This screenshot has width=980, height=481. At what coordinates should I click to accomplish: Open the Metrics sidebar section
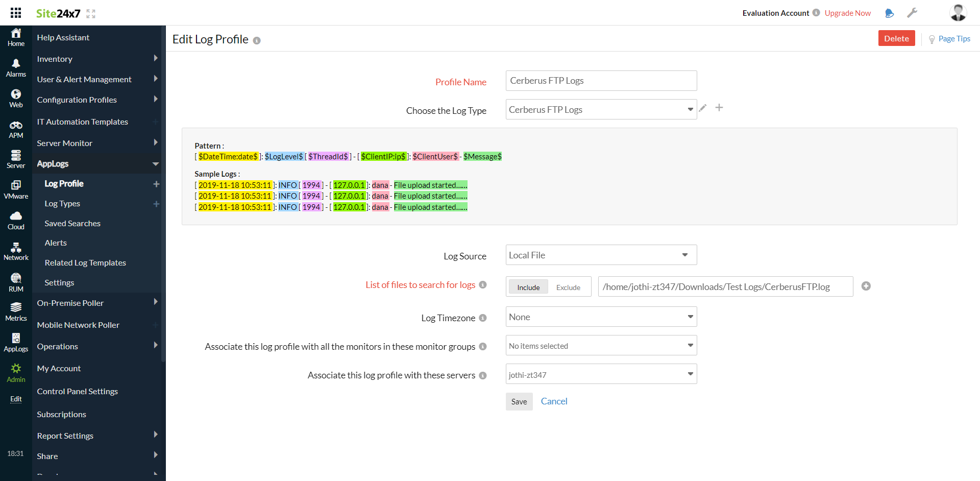coord(15,311)
